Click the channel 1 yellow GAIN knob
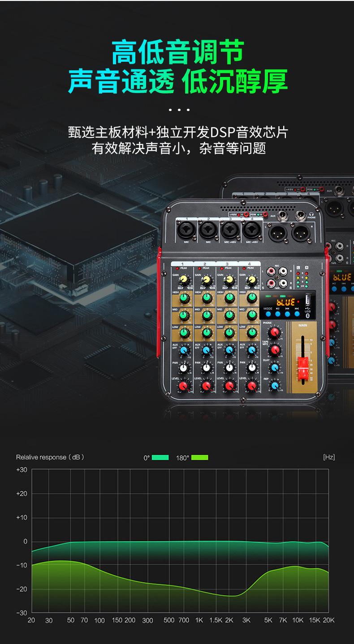 pos(183,281)
